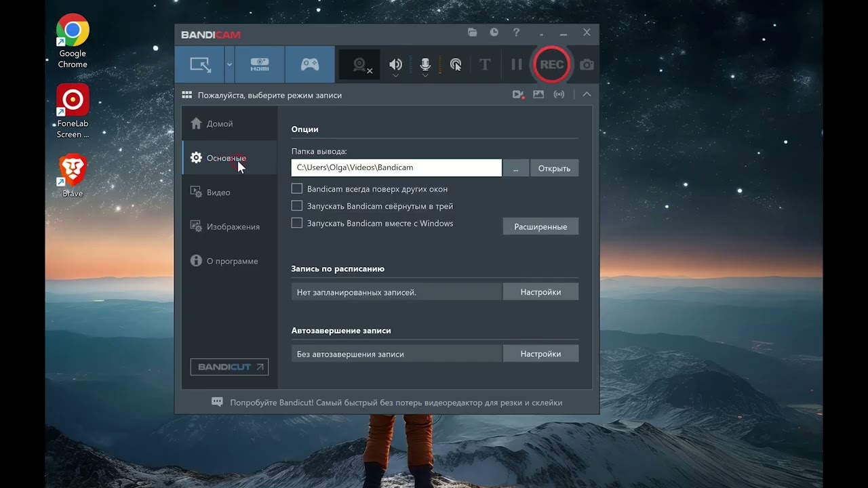
Task: Enable Bandicam всегда поверх других окон
Action: tap(297, 188)
